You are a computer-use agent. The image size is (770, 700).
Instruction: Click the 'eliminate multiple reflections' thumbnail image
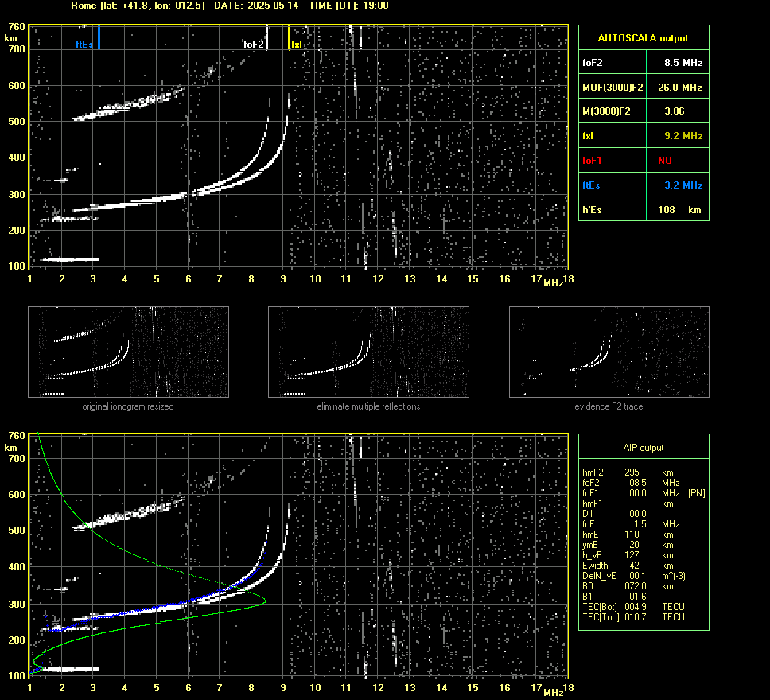point(368,352)
